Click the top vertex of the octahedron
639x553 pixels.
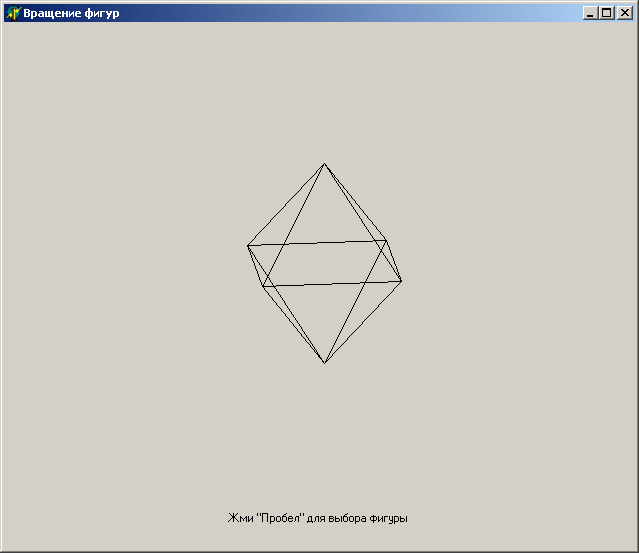(x=324, y=164)
